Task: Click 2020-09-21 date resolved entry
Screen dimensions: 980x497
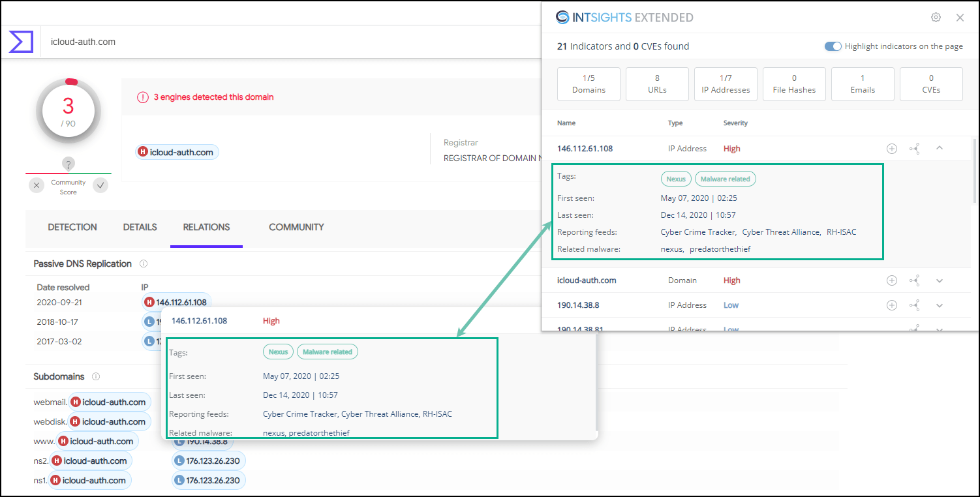Action: [x=59, y=303]
